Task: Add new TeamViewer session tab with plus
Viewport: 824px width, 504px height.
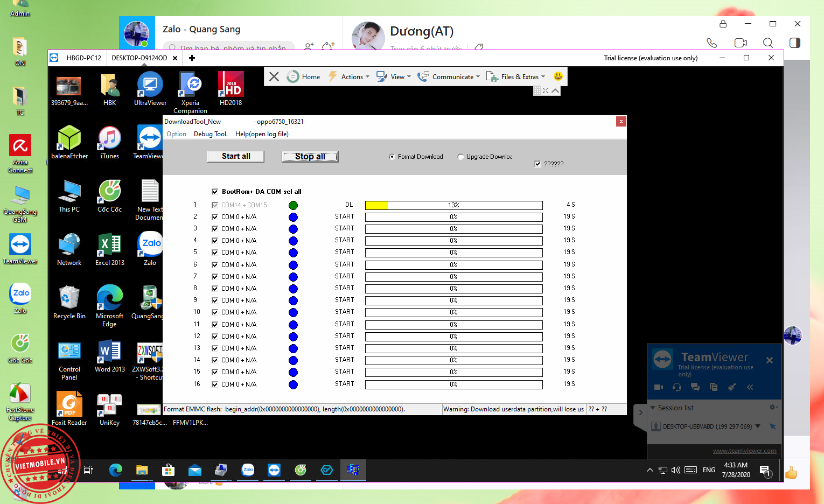Action: click(192, 58)
